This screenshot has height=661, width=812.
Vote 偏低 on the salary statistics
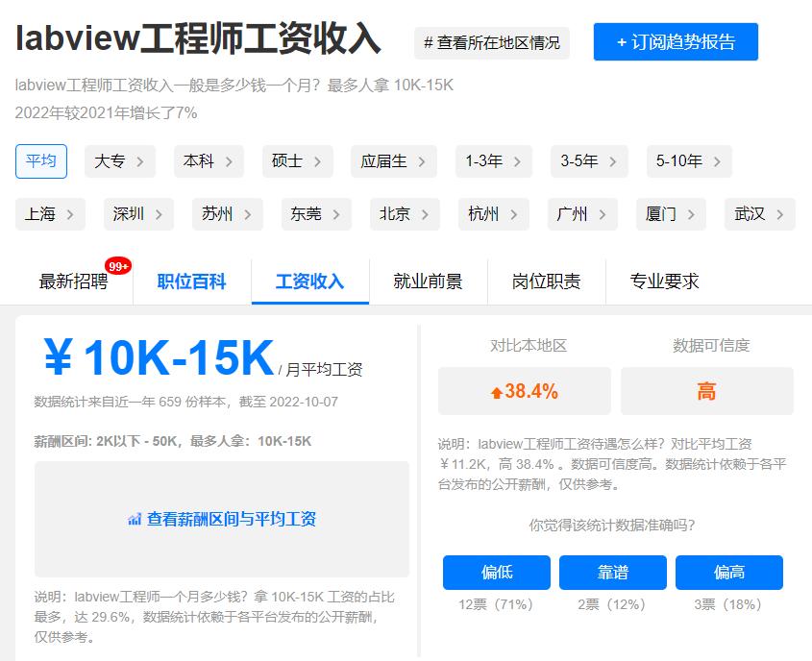click(496, 572)
